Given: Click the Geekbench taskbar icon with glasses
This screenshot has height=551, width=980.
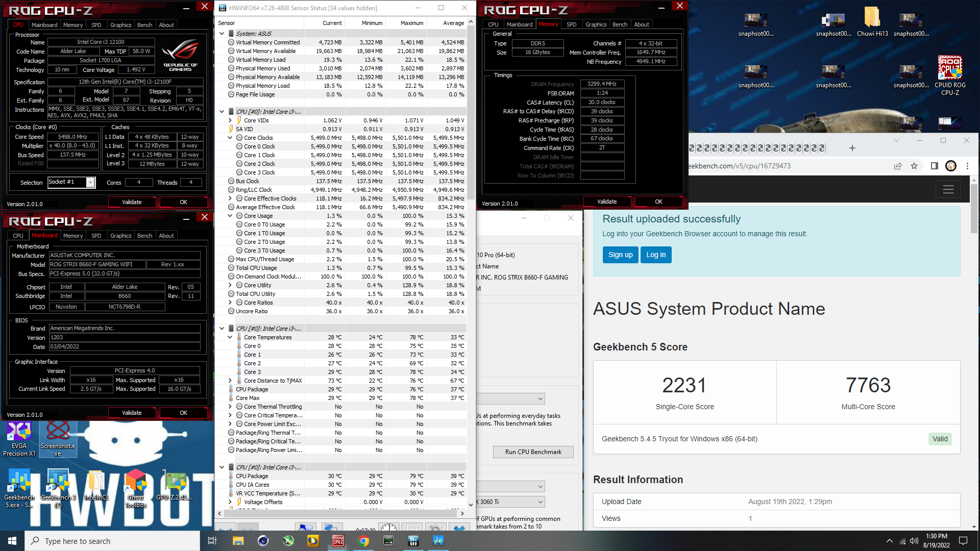Looking at the screenshot, I should tap(438, 541).
